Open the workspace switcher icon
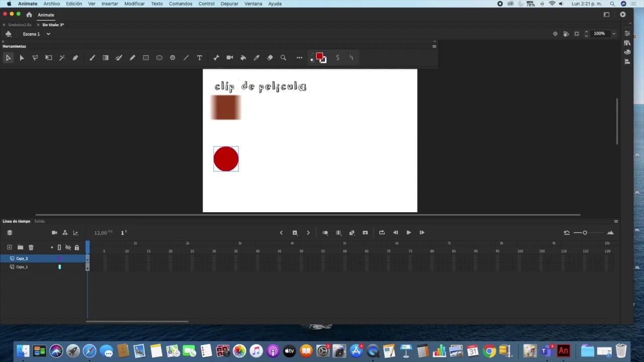This screenshot has height=362, width=644. [606, 15]
